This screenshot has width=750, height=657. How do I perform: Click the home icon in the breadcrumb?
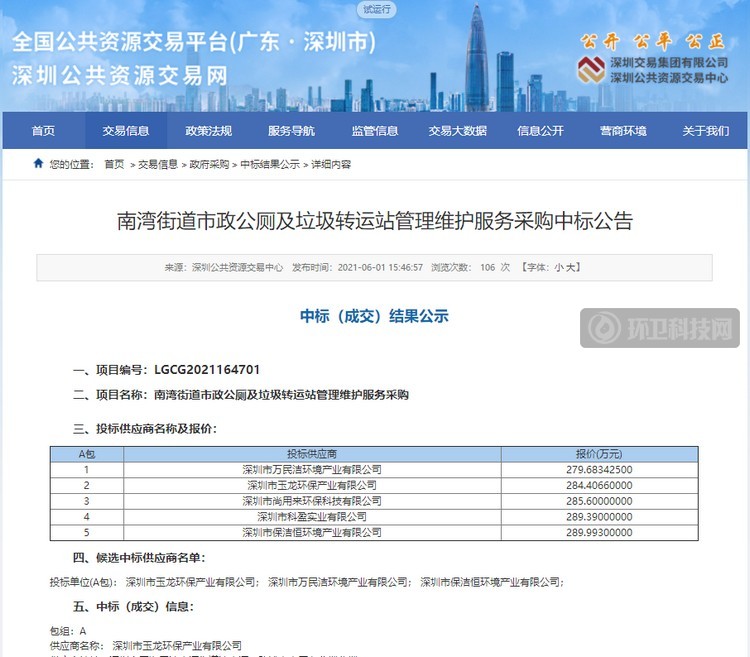click(x=38, y=164)
